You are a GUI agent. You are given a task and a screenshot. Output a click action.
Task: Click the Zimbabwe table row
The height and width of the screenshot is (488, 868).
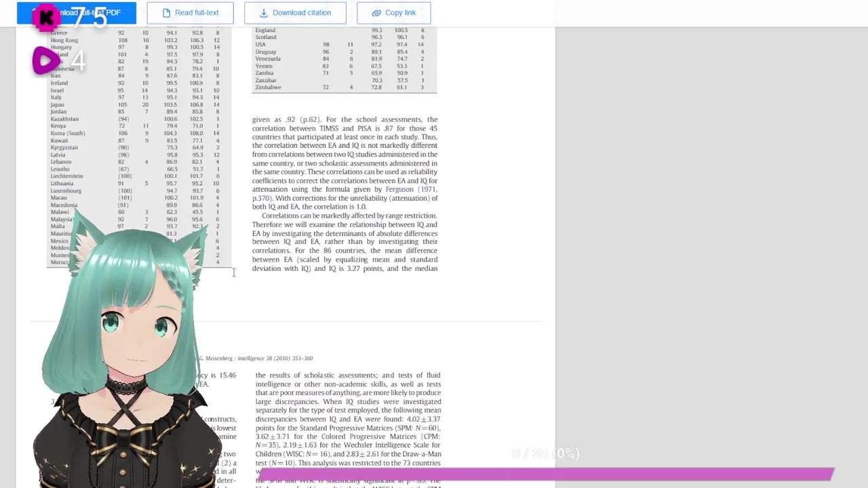click(340, 87)
